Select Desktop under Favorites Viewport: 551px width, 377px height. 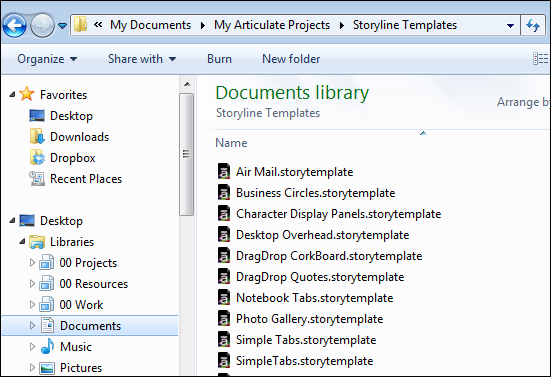(x=71, y=116)
